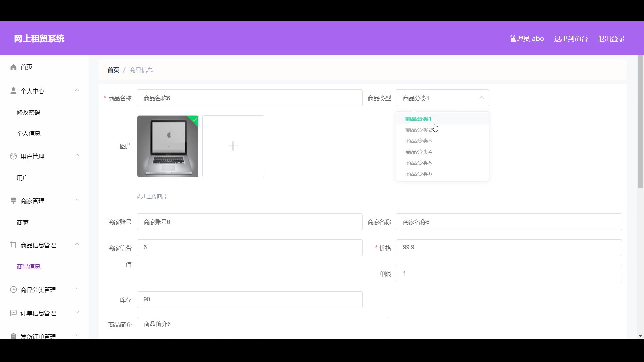Screen dimensions: 644x362
Task: Focus the 商家账号 input field
Action: tap(250, 222)
